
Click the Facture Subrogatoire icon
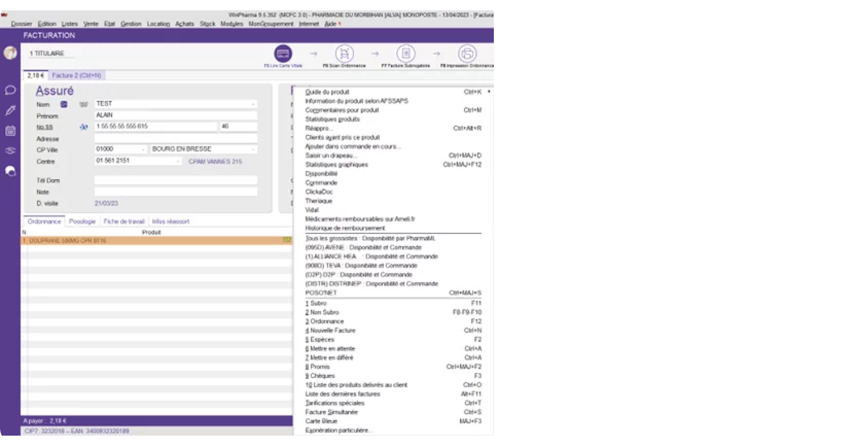coord(406,54)
